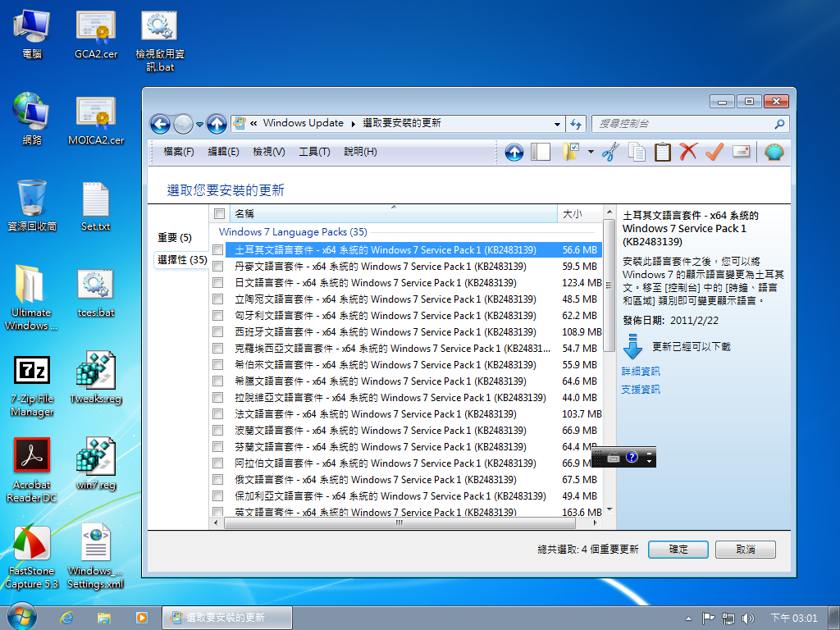Switch to the 重要 (5) updates tab
The height and width of the screenshot is (630, 840).
(175, 237)
